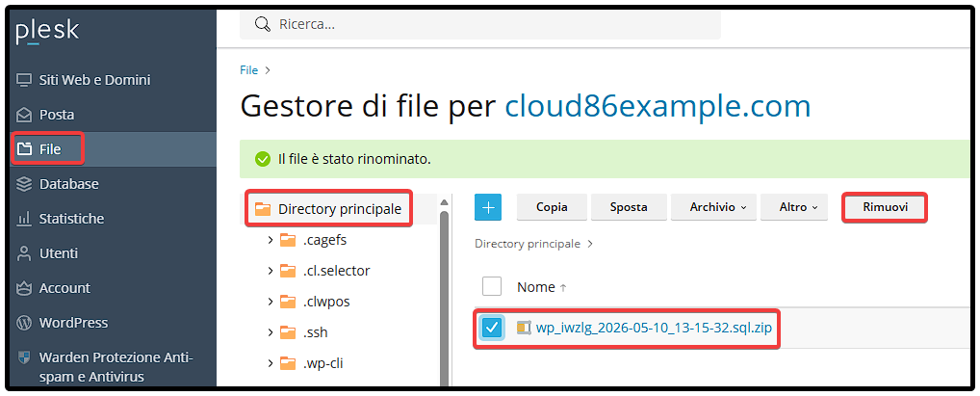Select .ssh folder name in tree
Image resolution: width=980 pixels, height=396 pixels.
(x=316, y=332)
